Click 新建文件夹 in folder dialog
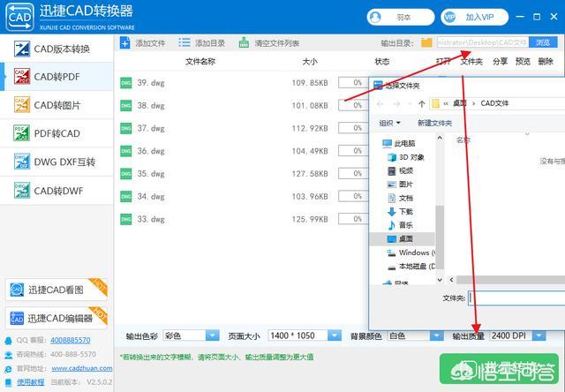 click(434, 123)
